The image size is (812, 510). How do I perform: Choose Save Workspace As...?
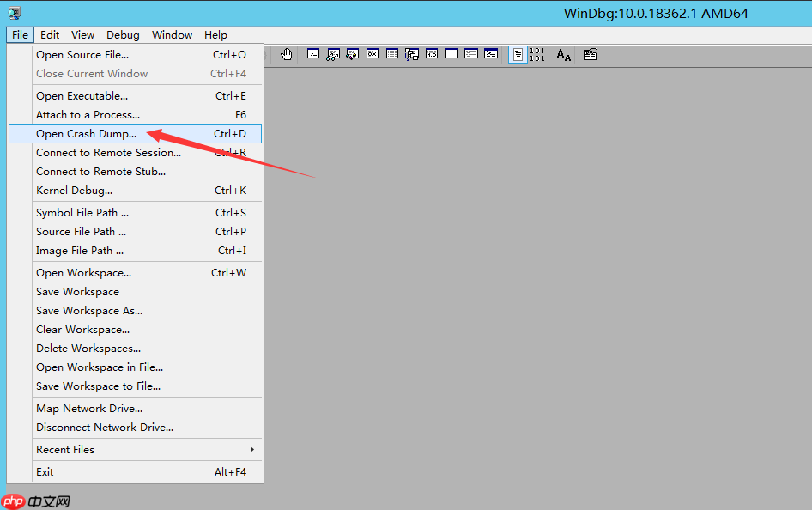(135, 311)
